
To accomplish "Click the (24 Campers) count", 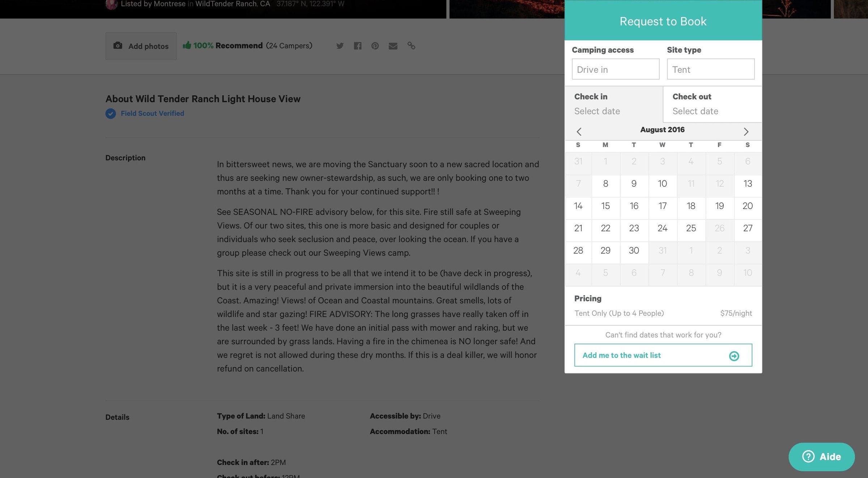I will pos(289,46).
